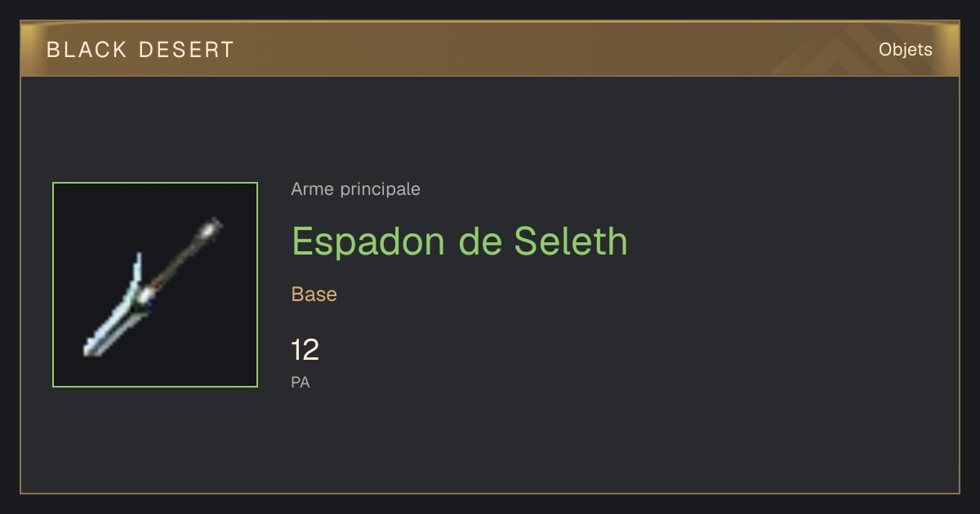Click the attack value 12
980x514 pixels.
(x=305, y=350)
